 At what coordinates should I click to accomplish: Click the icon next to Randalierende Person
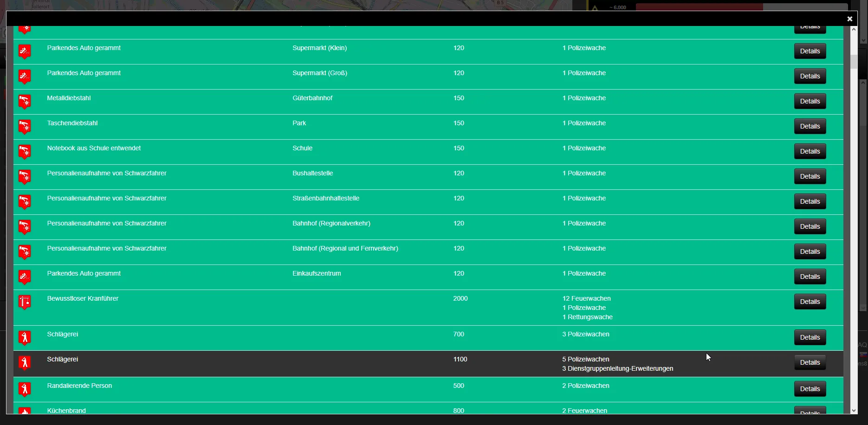(x=25, y=389)
